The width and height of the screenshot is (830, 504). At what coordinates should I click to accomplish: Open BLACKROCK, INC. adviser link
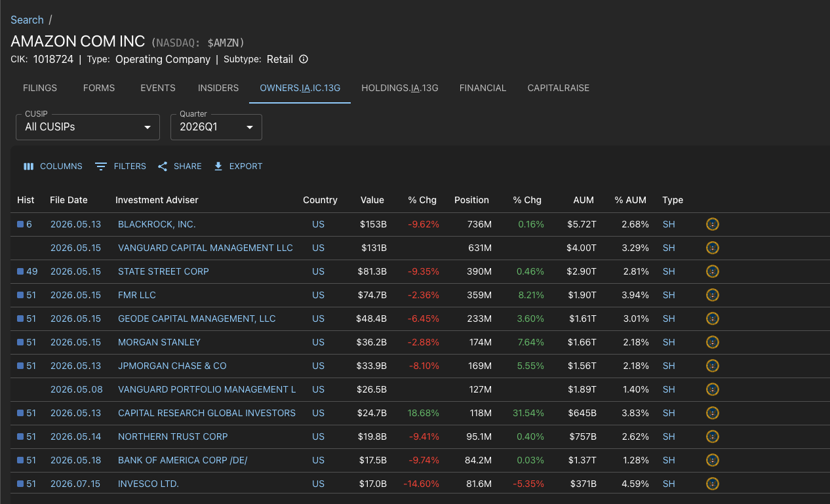[157, 224]
